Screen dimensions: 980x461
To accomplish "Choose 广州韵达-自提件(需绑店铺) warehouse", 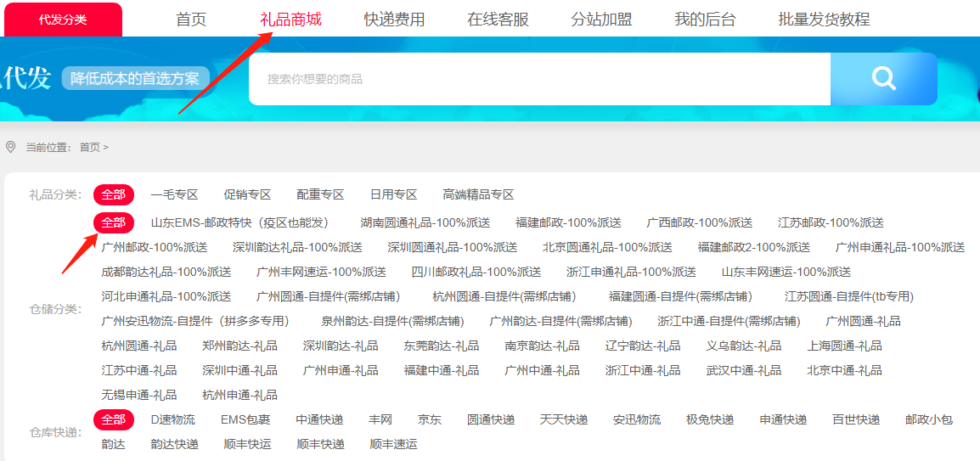I will click(560, 321).
